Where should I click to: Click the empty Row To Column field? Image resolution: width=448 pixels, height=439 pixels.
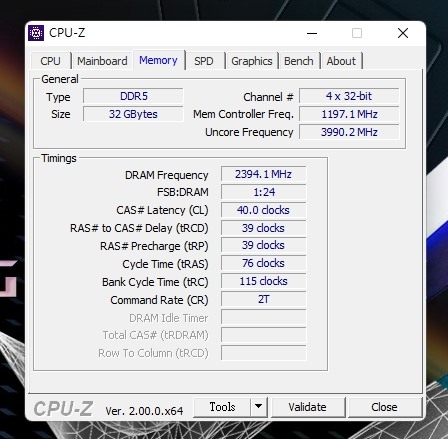[x=263, y=353]
